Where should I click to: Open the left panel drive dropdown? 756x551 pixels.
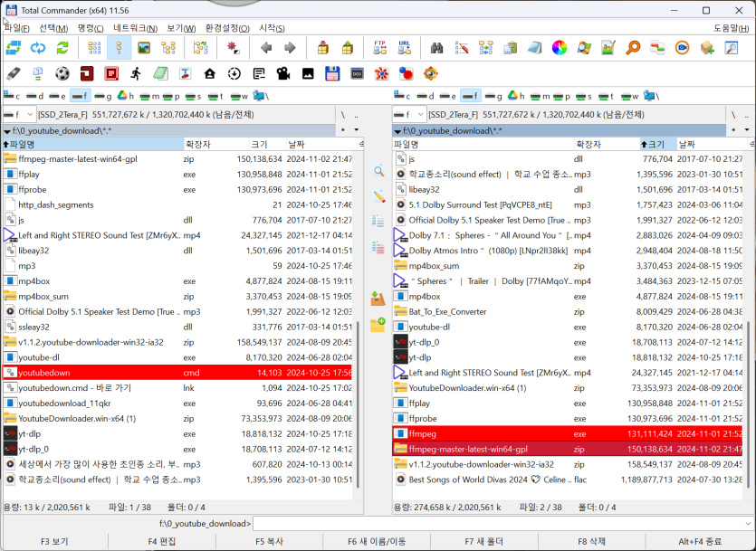point(19,115)
